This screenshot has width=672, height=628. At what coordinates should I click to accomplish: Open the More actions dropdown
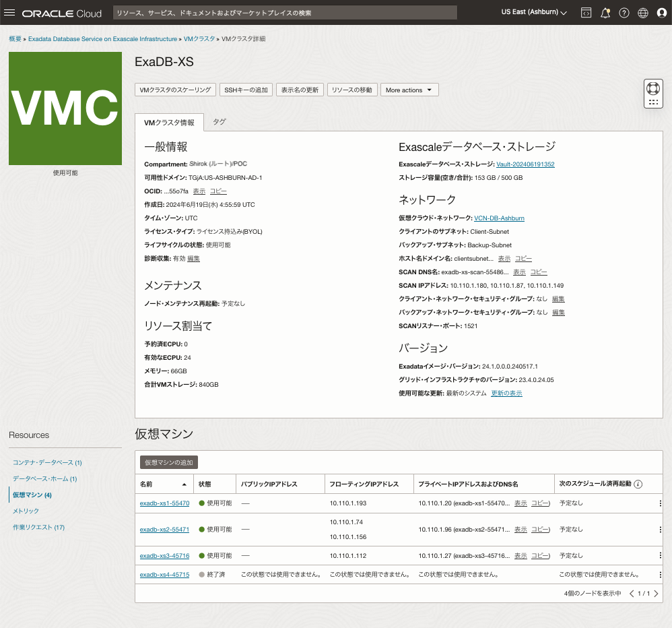pos(409,89)
